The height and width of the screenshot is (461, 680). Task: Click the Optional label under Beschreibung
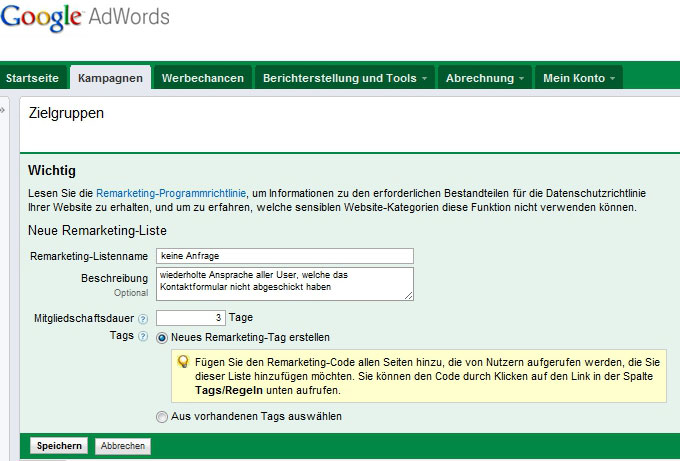coord(131,293)
